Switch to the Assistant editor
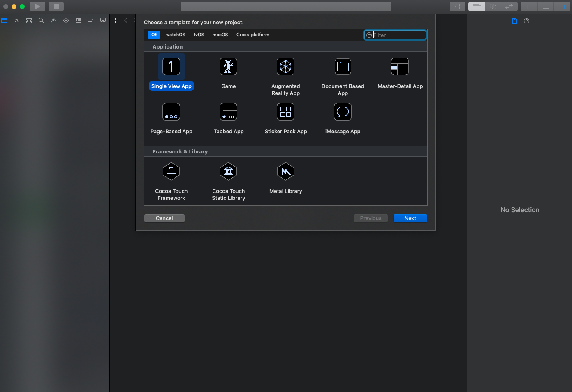Viewport: 572px width, 392px height. coord(493,7)
